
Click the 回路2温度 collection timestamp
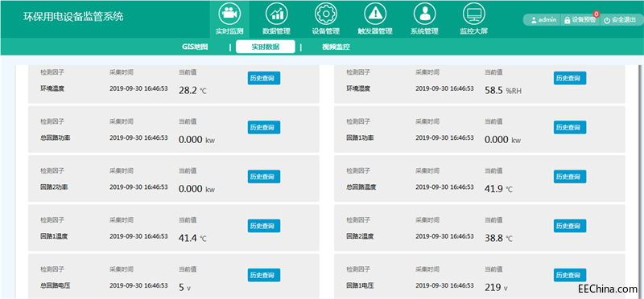click(444, 236)
